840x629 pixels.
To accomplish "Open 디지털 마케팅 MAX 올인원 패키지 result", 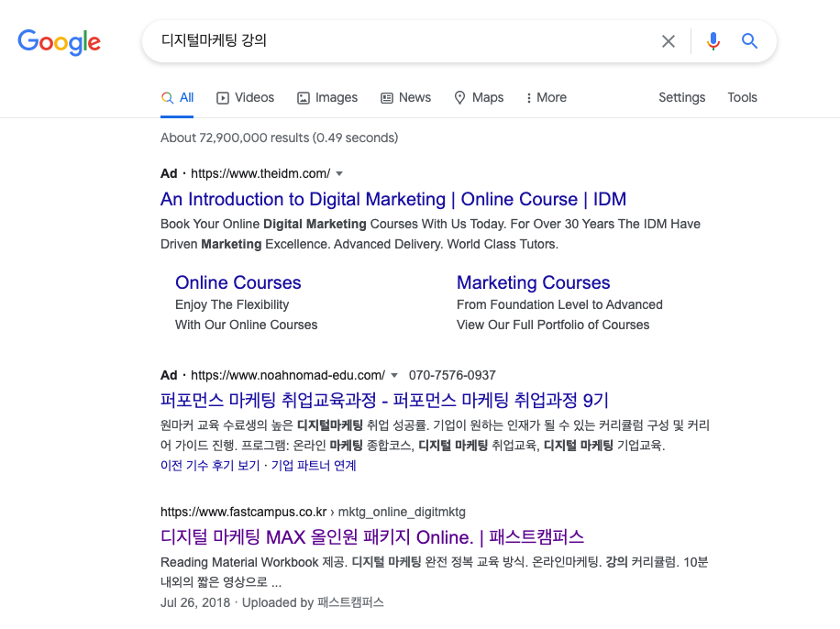I will point(372,536).
